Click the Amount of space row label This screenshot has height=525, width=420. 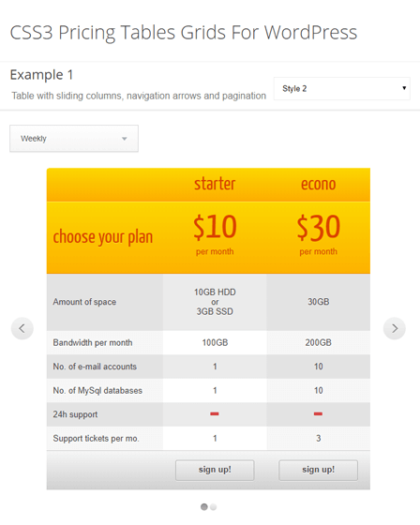(x=84, y=302)
